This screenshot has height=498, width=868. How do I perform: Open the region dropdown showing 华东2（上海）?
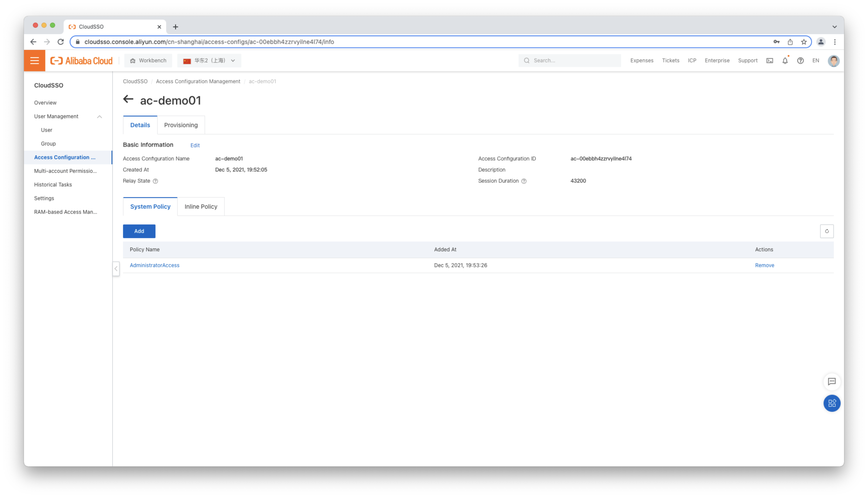209,61
